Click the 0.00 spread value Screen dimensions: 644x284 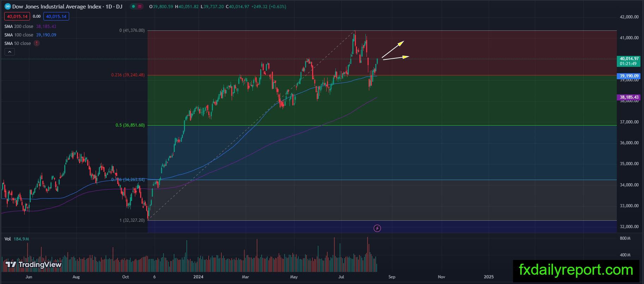[37, 16]
